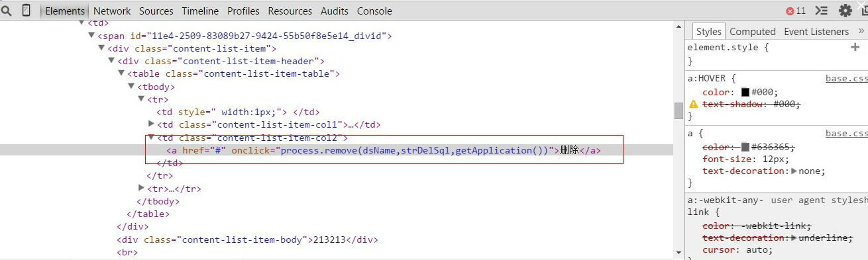The width and height of the screenshot is (868, 260).
Task: Click the Elements panel scrollbar up arrow
Action: [x=678, y=26]
